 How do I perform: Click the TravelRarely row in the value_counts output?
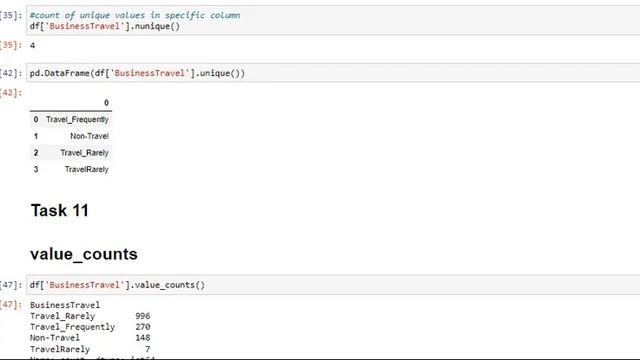click(x=90, y=349)
